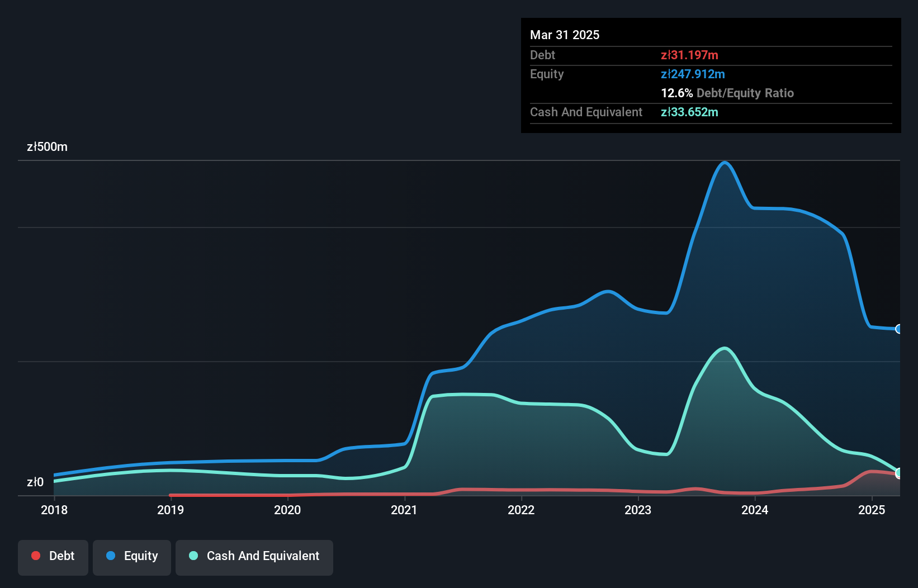Expand the Mar 31 2025 tooltip panel

click(565, 35)
